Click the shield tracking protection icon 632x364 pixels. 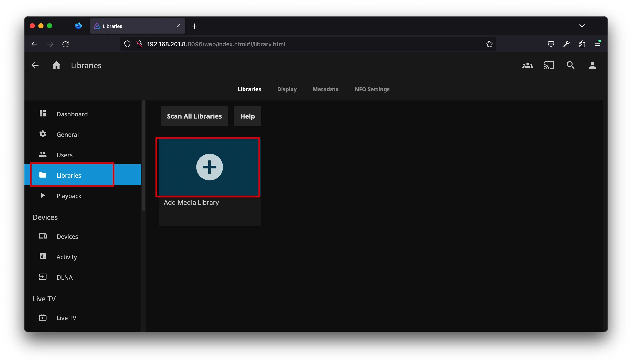point(127,44)
